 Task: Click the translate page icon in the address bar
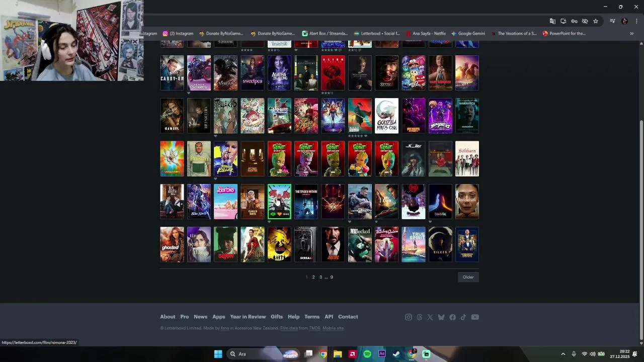[x=552, y=21]
